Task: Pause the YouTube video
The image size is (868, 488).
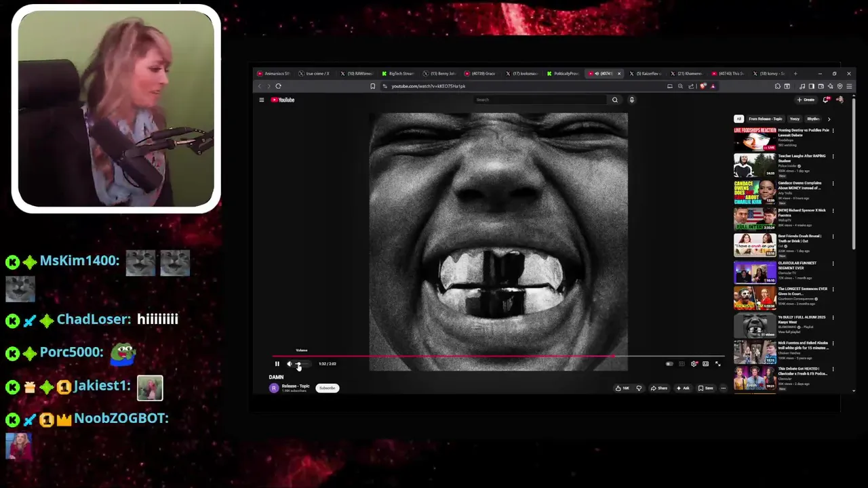Action: pos(277,364)
